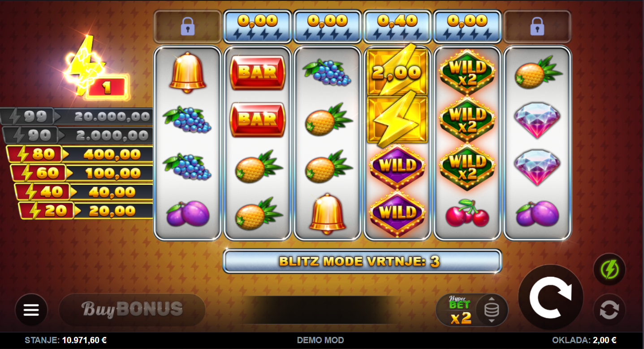Click the Blitz Mode Vrtnje counter bar
The height and width of the screenshot is (349, 644).
pyautogui.click(x=363, y=262)
